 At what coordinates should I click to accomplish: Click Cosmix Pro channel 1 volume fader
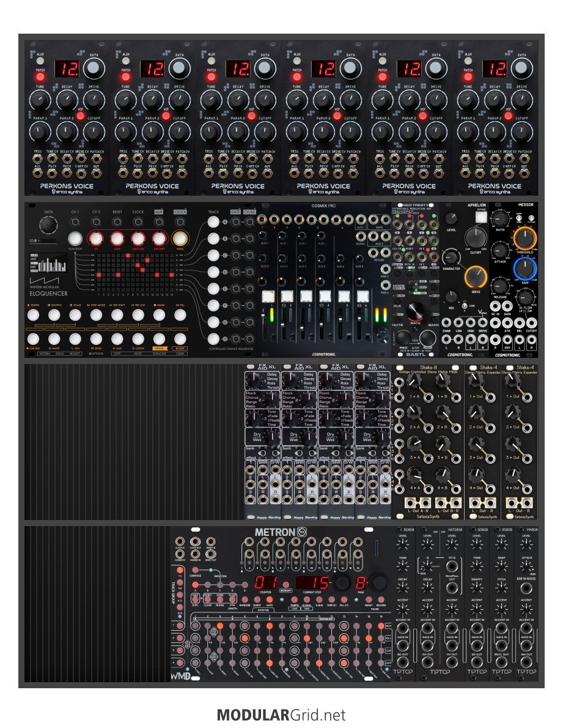click(265, 325)
